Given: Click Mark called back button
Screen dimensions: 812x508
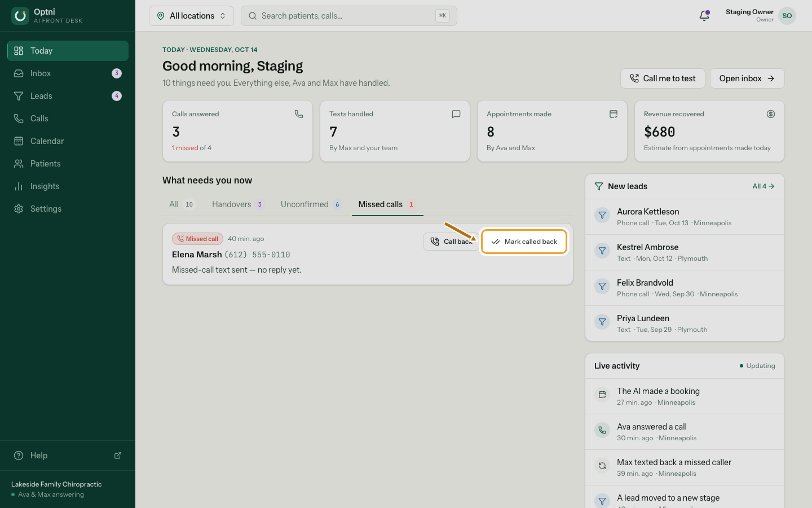Looking at the screenshot, I should click(524, 242).
